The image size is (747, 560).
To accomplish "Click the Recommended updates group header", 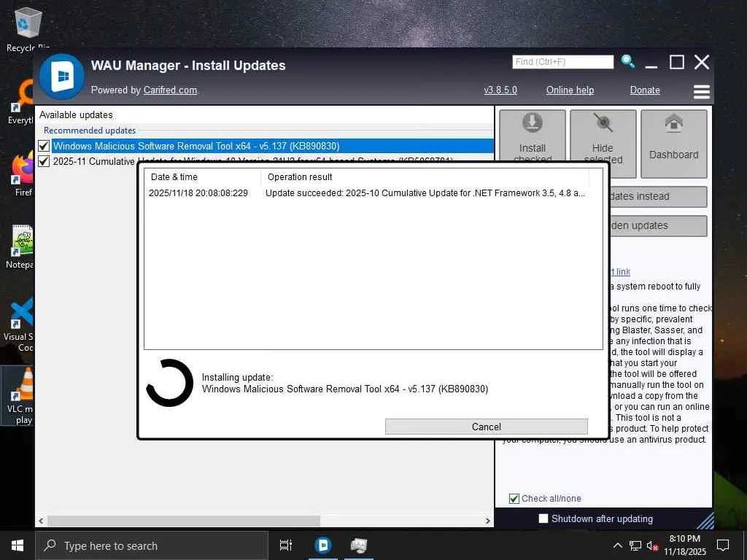I will (90, 130).
